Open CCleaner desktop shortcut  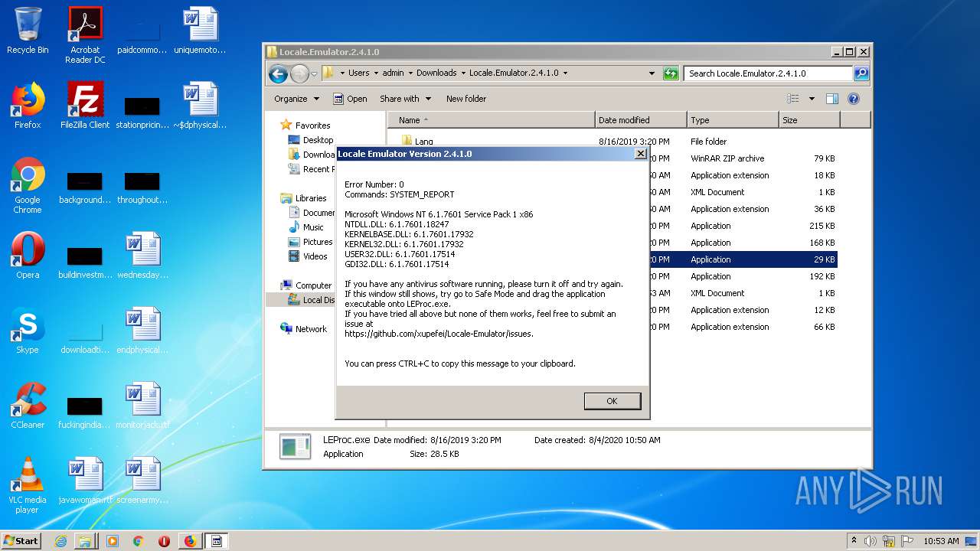(x=28, y=406)
